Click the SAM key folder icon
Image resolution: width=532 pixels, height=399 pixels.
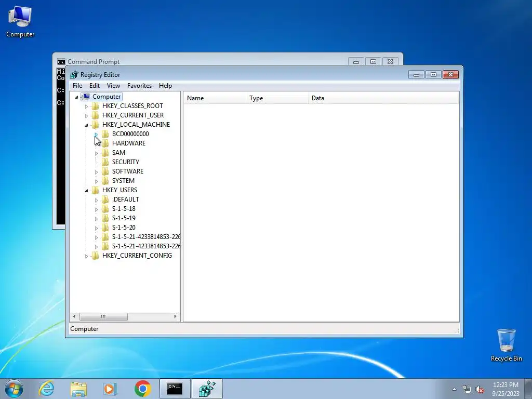click(105, 153)
